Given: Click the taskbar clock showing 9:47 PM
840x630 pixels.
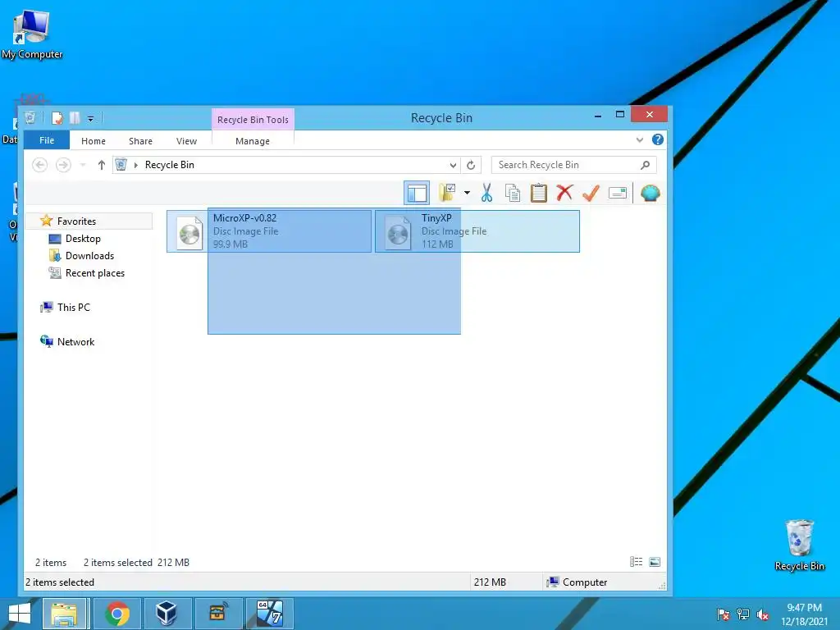Looking at the screenshot, I should [804, 614].
